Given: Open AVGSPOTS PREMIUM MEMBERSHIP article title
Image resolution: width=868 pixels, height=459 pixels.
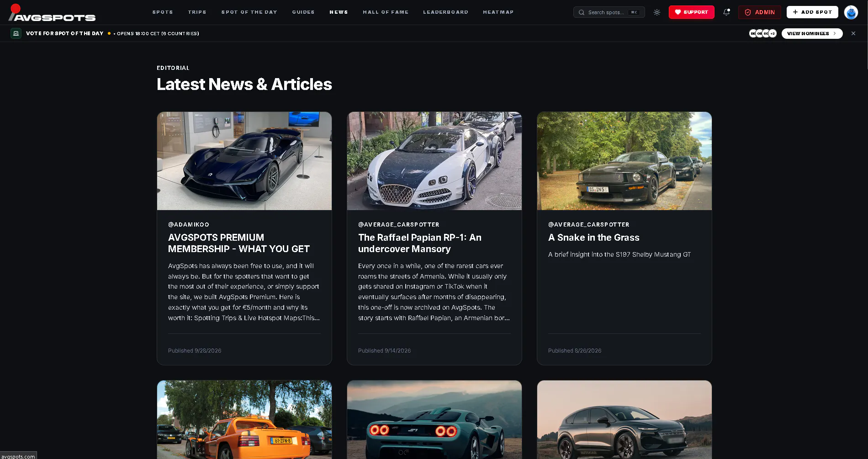Looking at the screenshot, I should [x=239, y=243].
